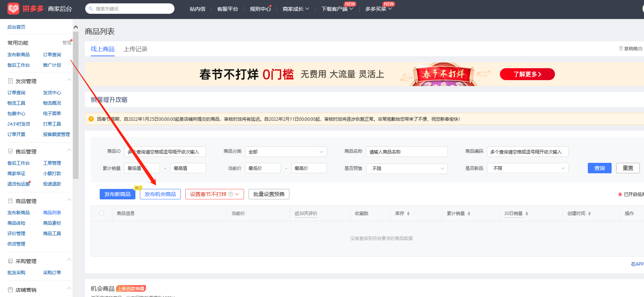Click the top search keyword box
The image size is (644, 297).
[x=130, y=9]
